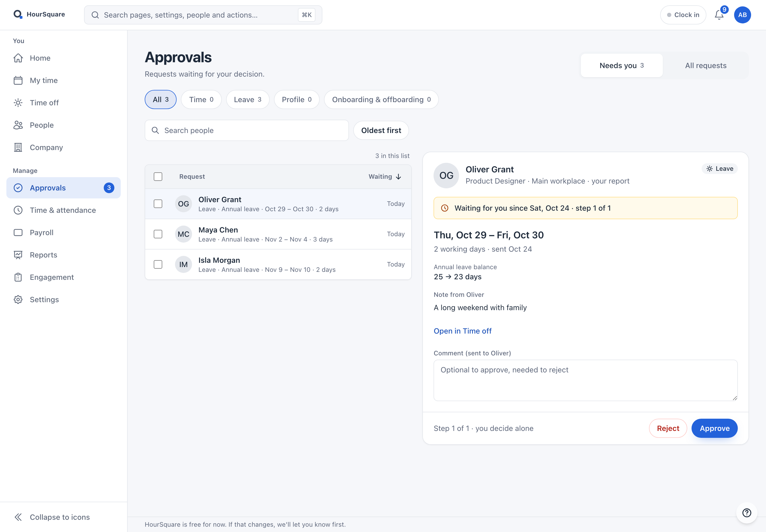Reject Oliver Grant's leave request
Image resolution: width=766 pixels, height=532 pixels.
click(668, 428)
